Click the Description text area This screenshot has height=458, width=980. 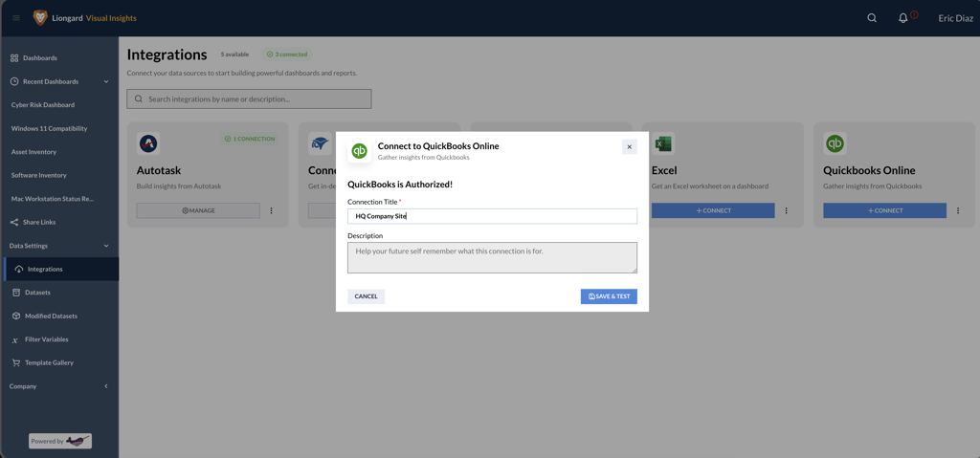493,257
